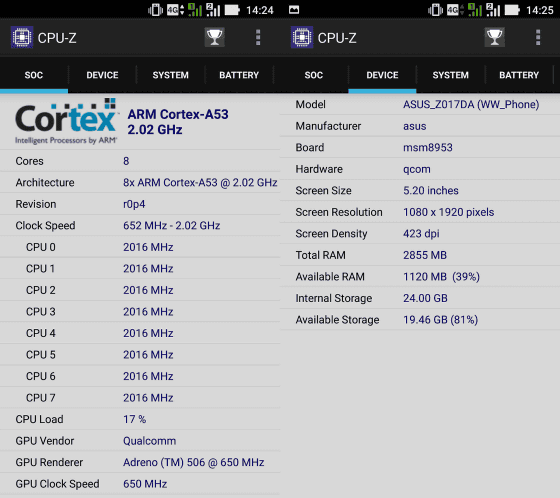Viewport: 560px width, 498px height.
Task: Select the CPU 0 frequency row
Action: click(140, 247)
